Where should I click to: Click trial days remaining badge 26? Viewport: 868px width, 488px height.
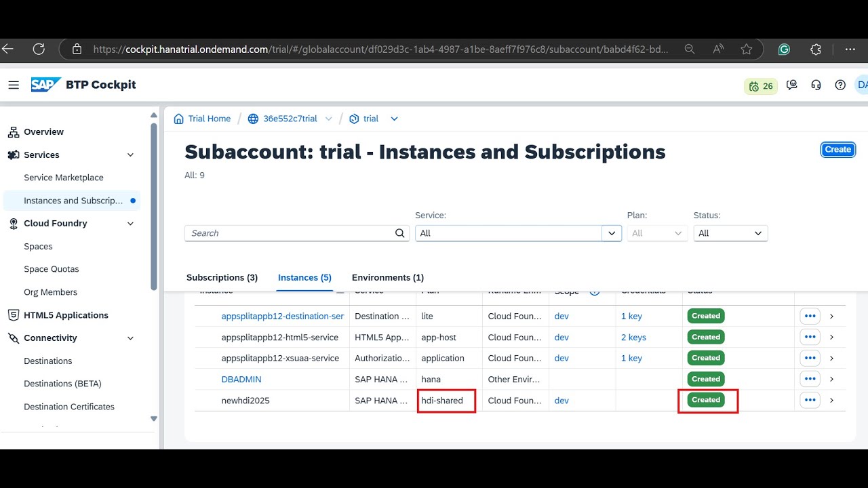(x=761, y=86)
